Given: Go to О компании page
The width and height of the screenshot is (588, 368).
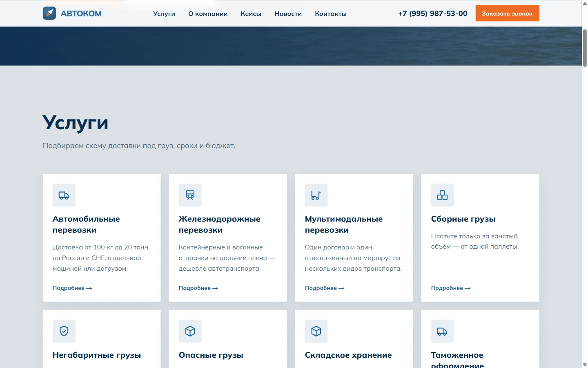Looking at the screenshot, I should pyautogui.click(x=208, y=13).
